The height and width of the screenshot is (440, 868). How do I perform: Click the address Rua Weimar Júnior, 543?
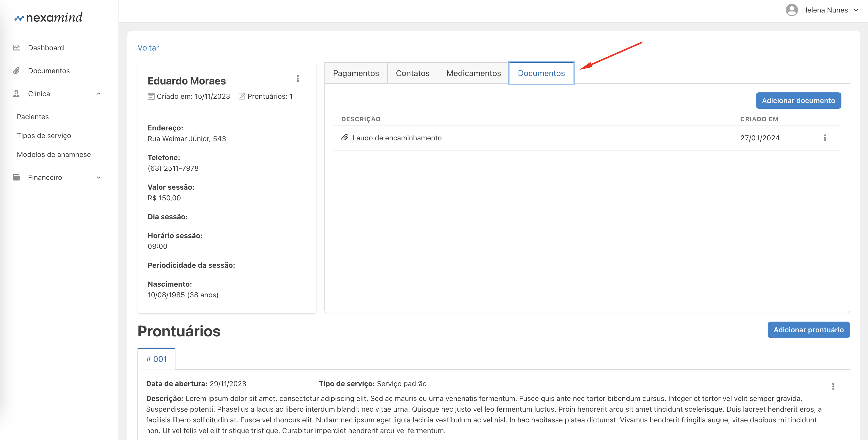point(187,139)
